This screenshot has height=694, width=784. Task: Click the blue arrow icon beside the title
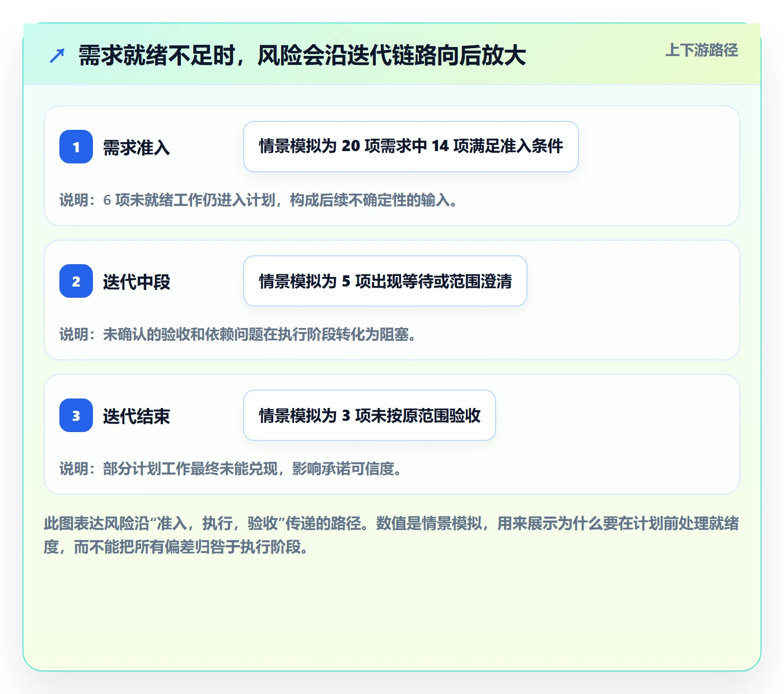57,56
